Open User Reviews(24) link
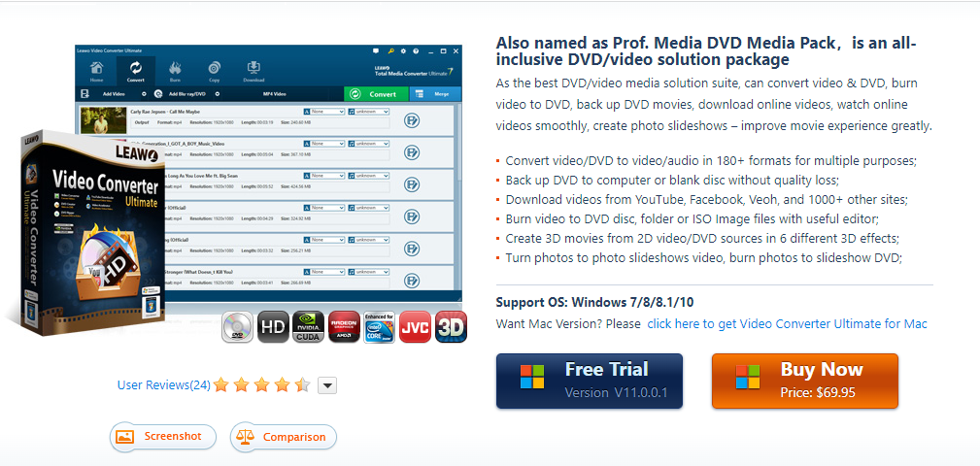 coord(163,385)
